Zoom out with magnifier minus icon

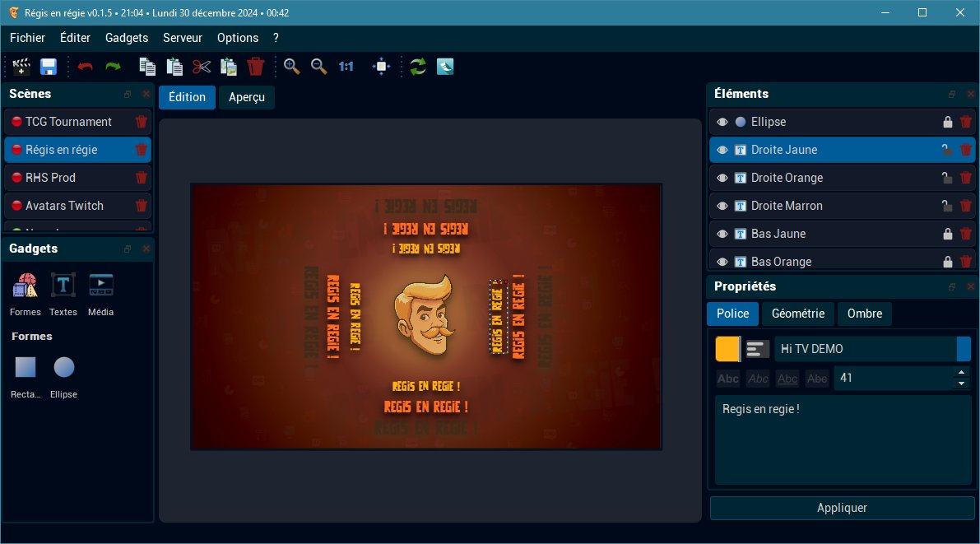(318, 67)
